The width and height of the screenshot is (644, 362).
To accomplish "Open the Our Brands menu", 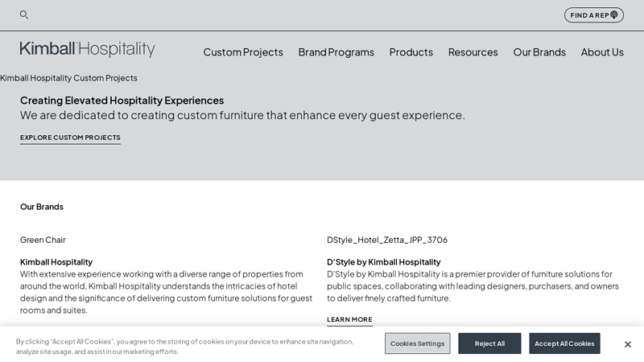I will (x=539, y=51).
